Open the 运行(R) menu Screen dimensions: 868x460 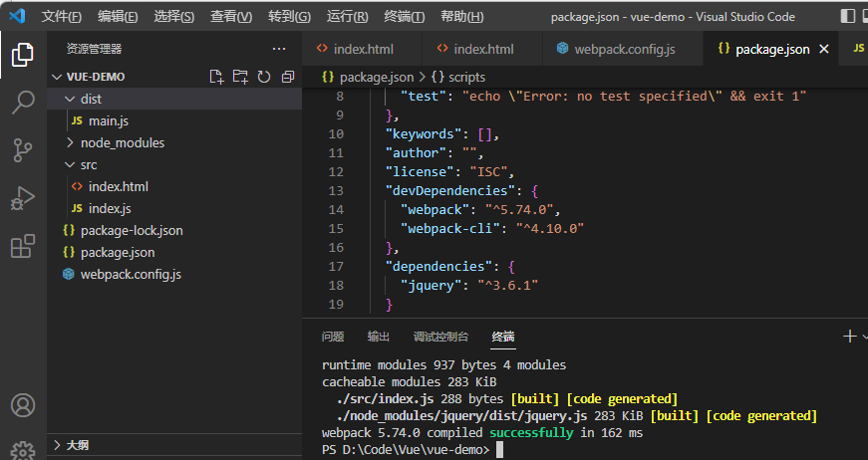[x=347, y=17]
